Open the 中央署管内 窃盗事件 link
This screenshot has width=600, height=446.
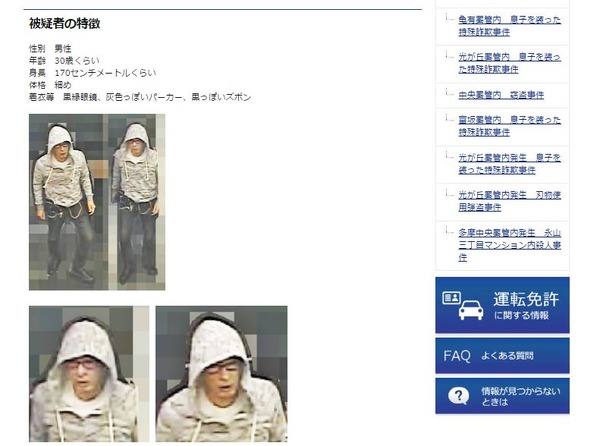coord(501,95)
